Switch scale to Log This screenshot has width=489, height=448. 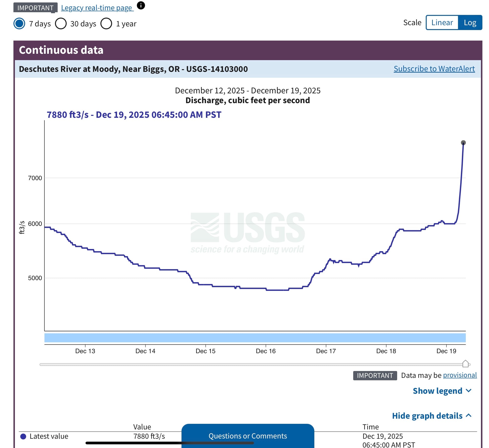[x=470, y=22]
